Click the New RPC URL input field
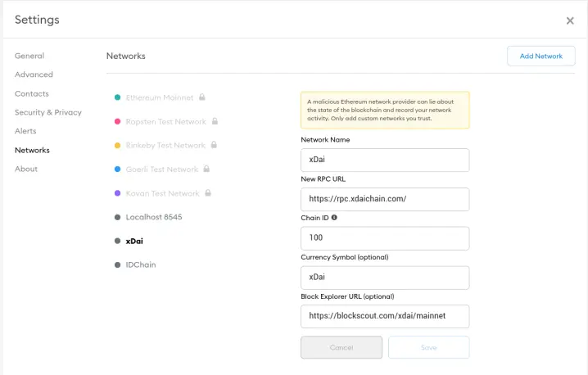The width and height of the screenshot is (588, 375). pos(385,199)
